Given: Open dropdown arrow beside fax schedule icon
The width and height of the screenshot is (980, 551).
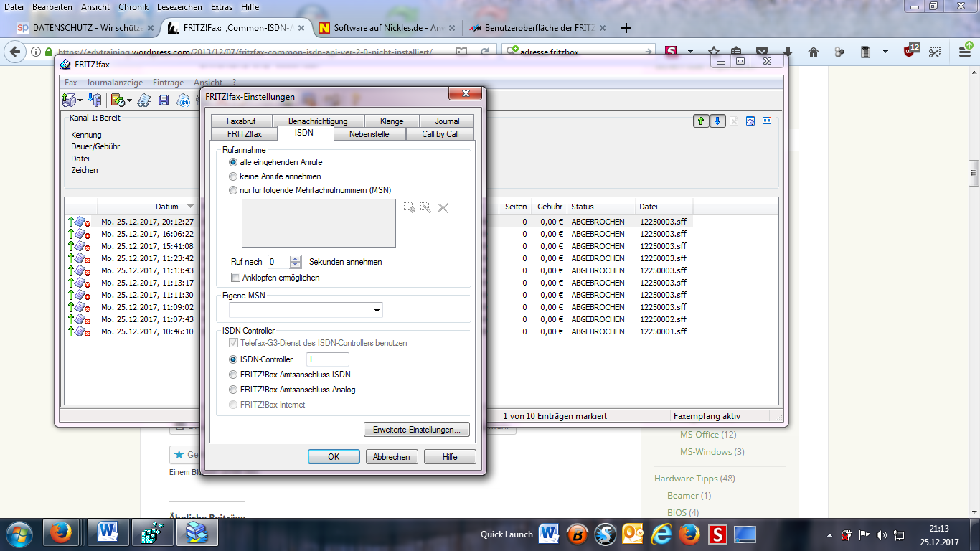Looking at the screenshot, I should point(129,100).
